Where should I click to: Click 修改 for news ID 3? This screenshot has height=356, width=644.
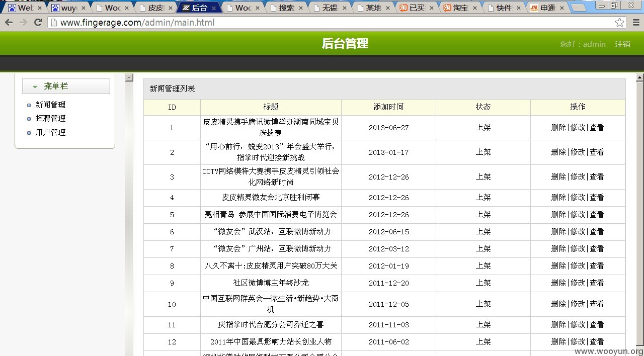pos(578,176)
